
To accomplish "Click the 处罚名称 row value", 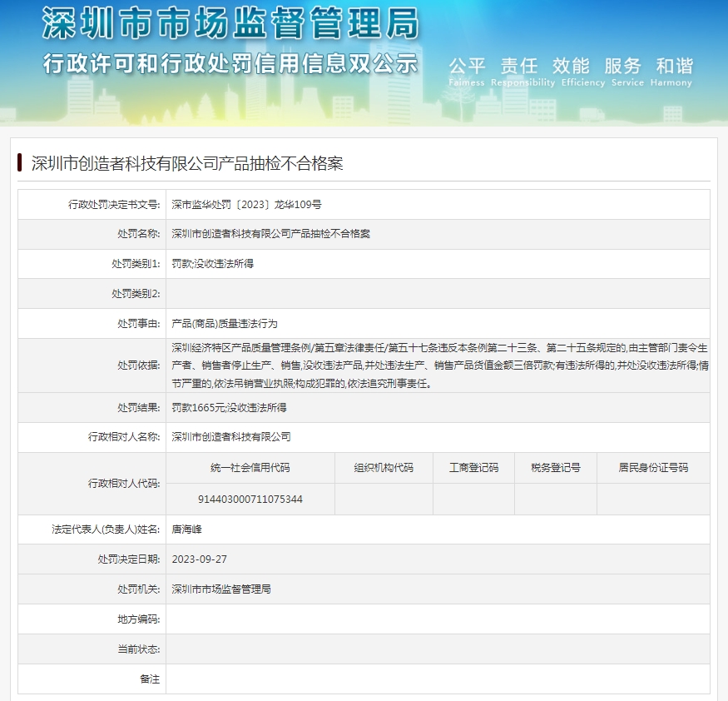I will pyautogui.click(x=270, y=234).
